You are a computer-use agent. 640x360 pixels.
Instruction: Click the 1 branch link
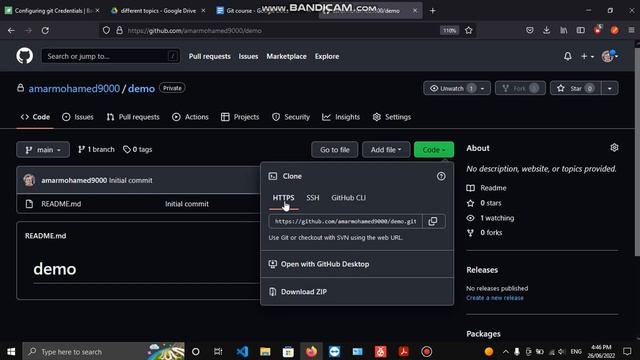coord(96,149)
